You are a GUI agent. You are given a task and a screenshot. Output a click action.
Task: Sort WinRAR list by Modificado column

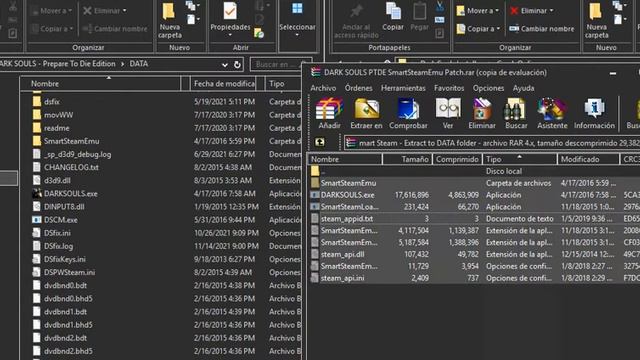[588, 159]
